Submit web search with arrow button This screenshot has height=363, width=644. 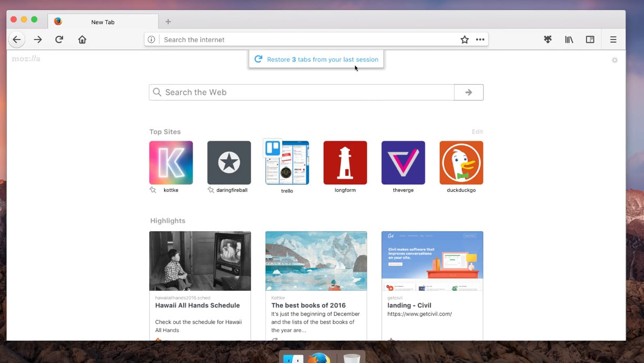click(x=469, y=92)
